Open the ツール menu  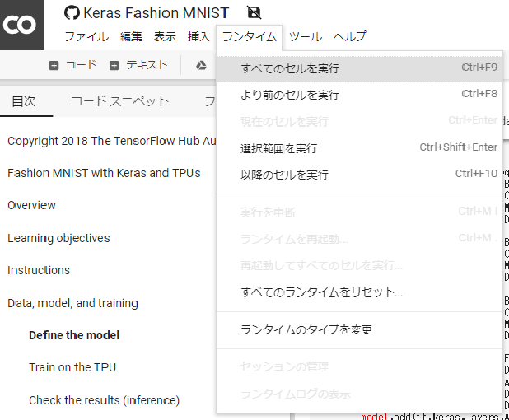[306, 36]
